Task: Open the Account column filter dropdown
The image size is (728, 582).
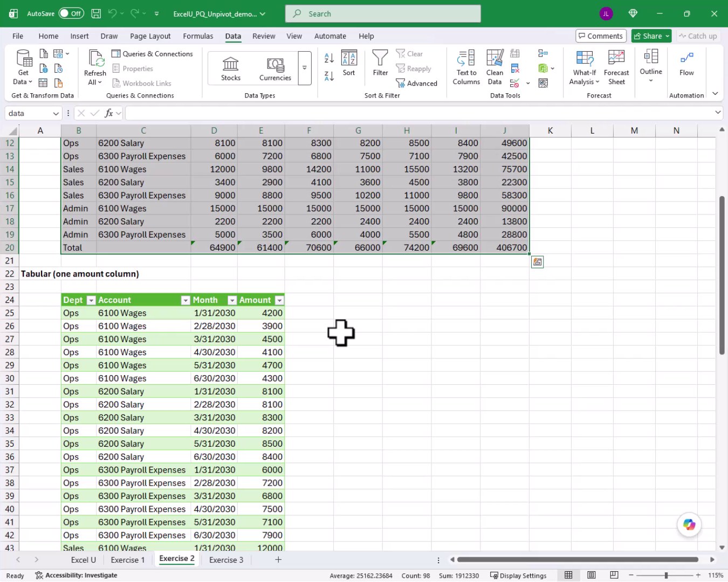Action: pyautogui.click(x=186, y=300)
